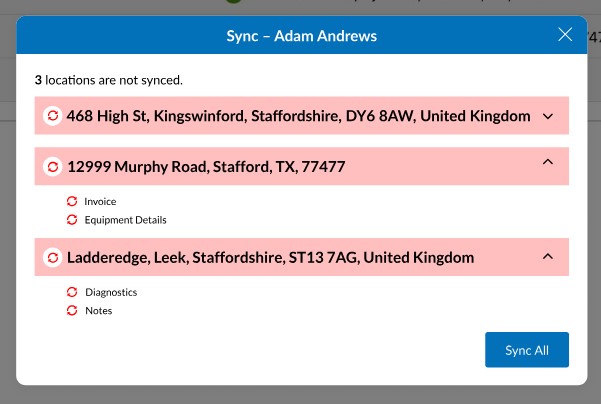This screenshot has width=601, height=404.
Task: Select the Equipment Details unsynced item
Action: (x=125, y=220)
